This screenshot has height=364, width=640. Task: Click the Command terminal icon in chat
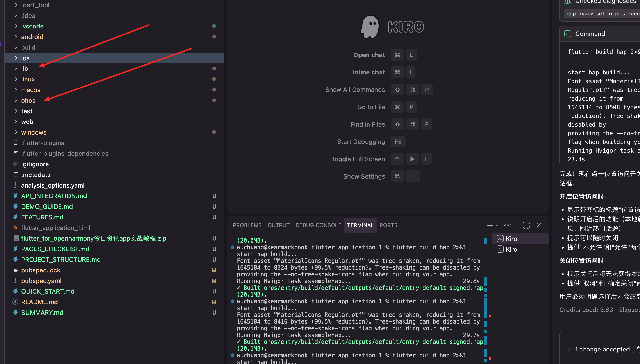coord(567,34)
